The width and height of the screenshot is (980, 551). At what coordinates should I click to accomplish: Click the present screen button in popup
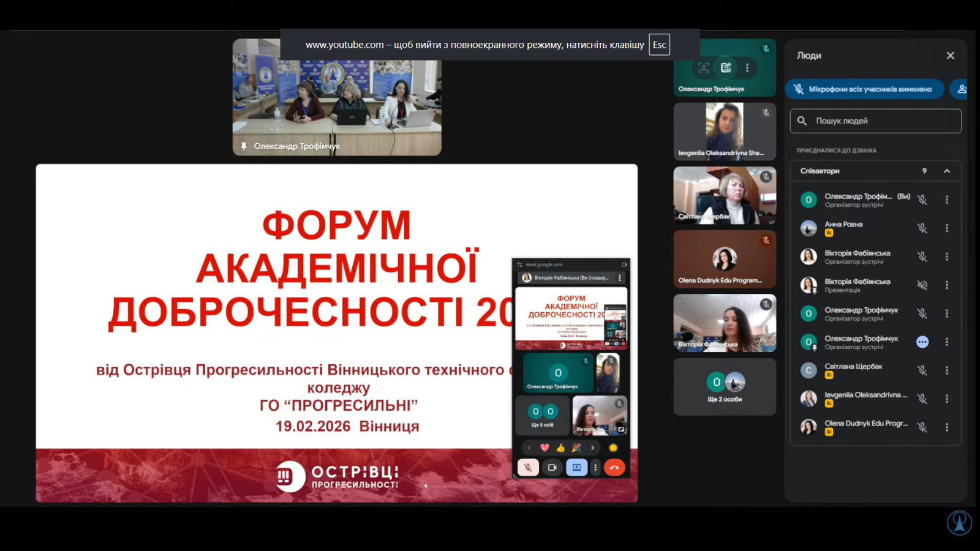[576, 468]
